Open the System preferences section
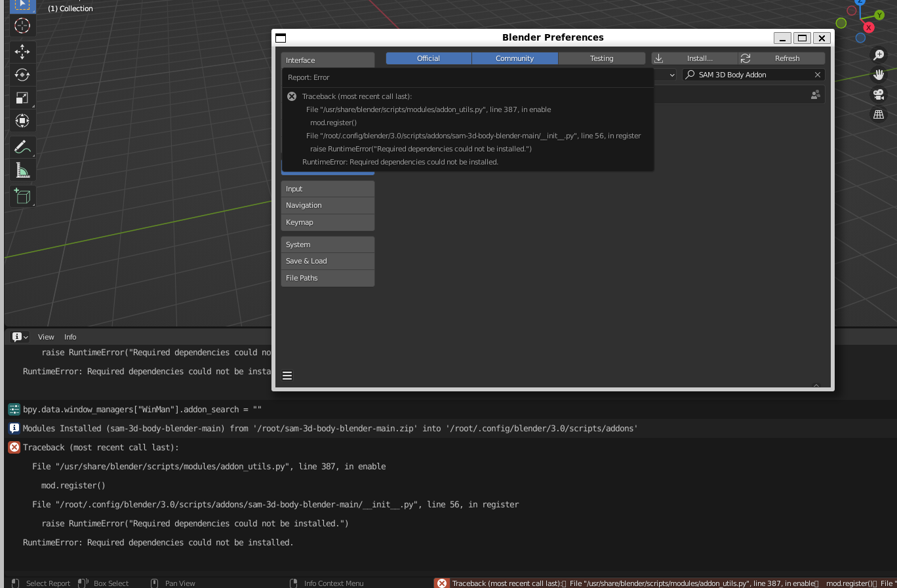 pos(328,245)
